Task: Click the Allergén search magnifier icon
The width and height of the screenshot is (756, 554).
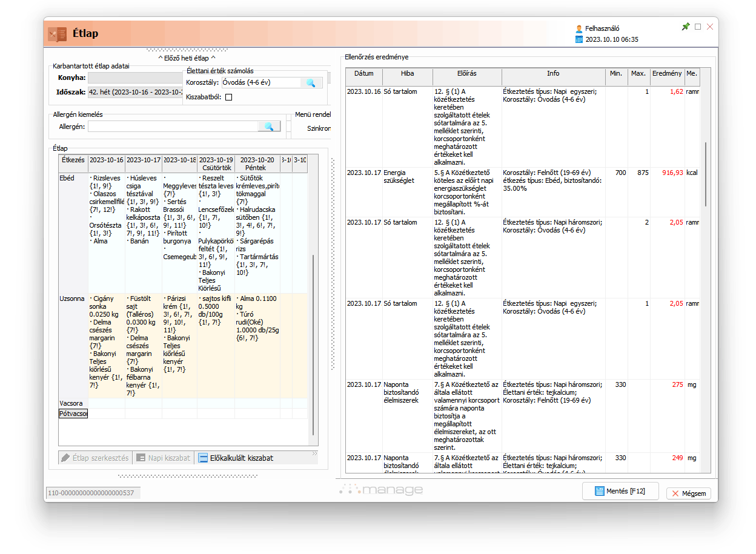Action: click(269, 127)
